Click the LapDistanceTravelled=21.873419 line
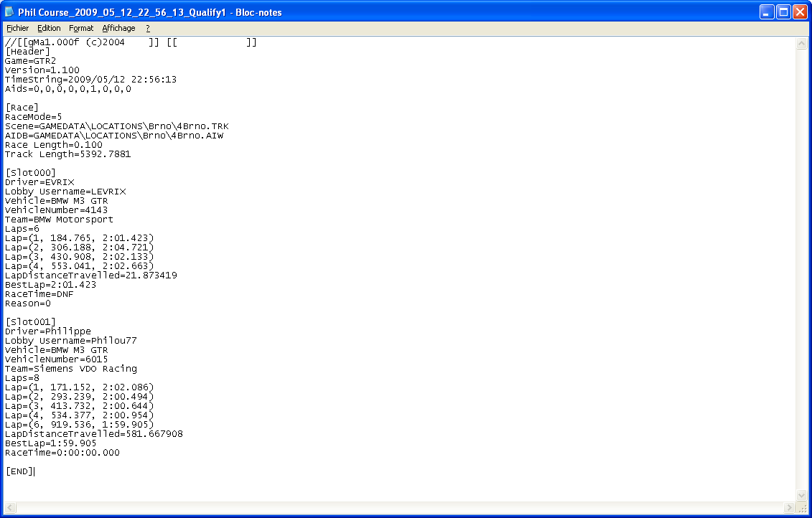The width and height of the screenshot is (812, 518). point(90,276)
